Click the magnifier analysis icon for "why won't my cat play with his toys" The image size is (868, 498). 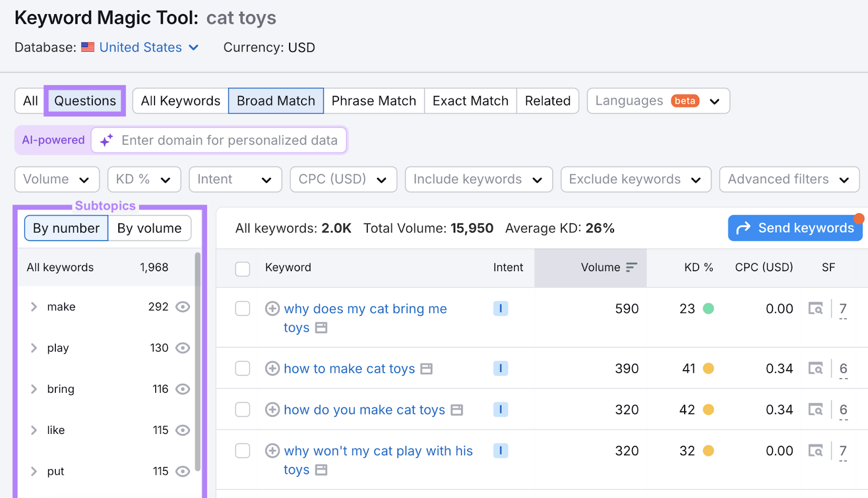pyautogui.click(x=816, y=451)
